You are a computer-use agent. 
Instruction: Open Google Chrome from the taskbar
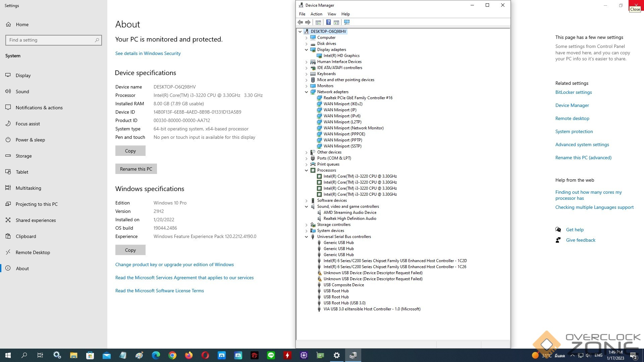172,355
